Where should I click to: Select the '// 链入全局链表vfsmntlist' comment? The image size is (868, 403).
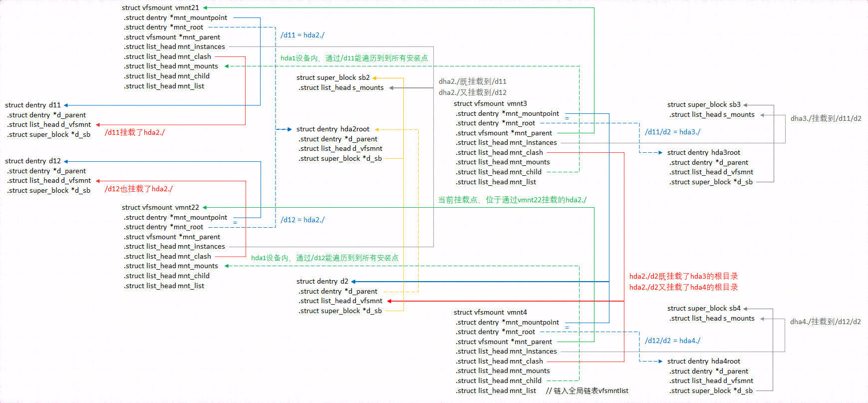pos(587,391)
